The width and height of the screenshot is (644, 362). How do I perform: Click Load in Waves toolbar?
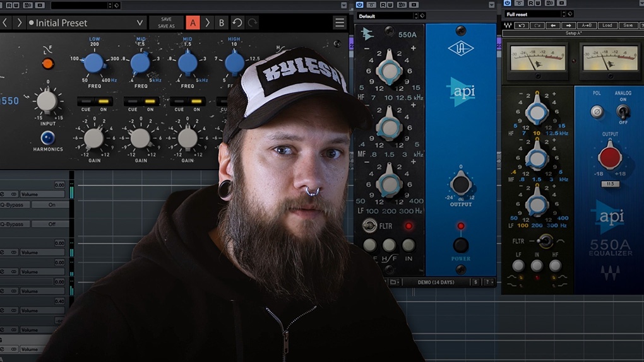coord(607,25)
